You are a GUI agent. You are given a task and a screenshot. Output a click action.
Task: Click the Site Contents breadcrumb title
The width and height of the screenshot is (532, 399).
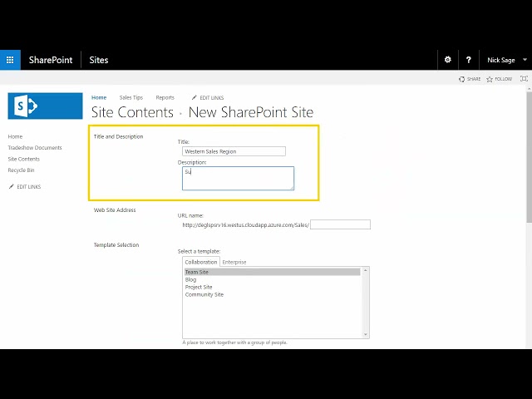[x=132, y=112]
